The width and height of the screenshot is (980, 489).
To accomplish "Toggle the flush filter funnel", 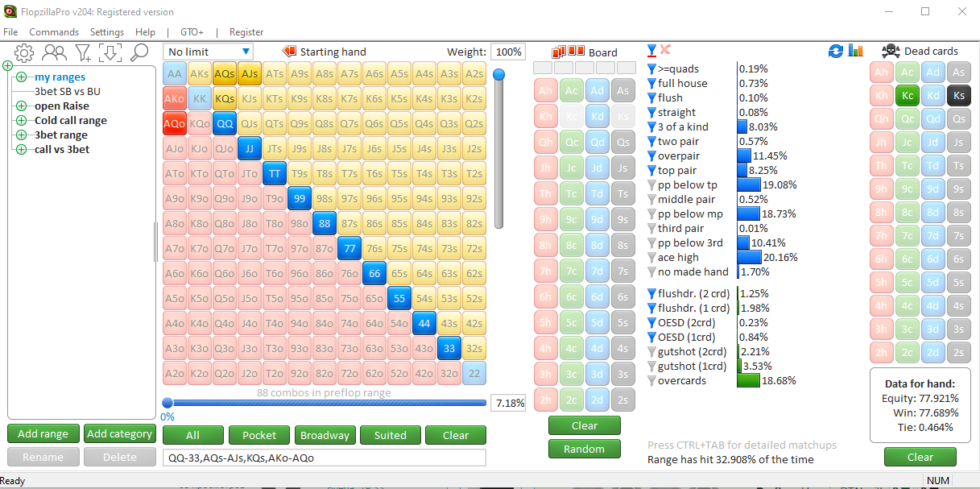I will click(x=652, y=97).
